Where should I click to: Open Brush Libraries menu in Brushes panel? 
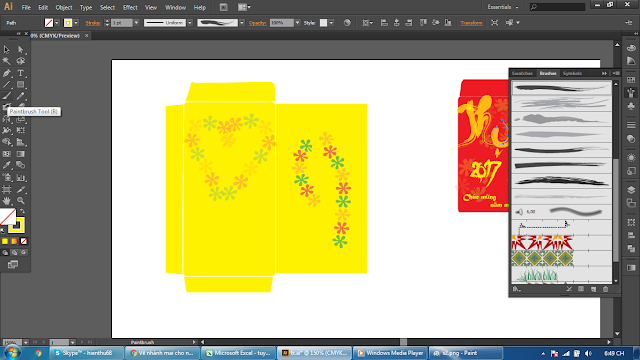click(516, 289)
